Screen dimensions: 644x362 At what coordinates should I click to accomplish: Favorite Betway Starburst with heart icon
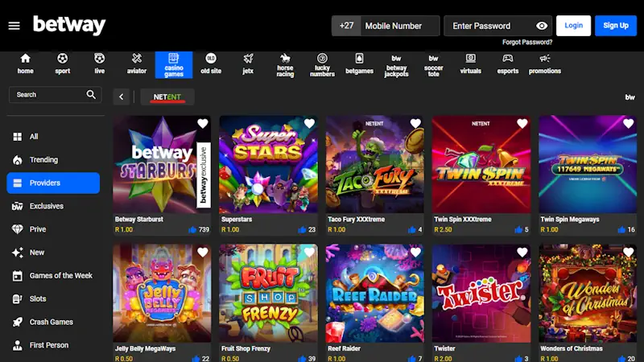click(x=203, y=124)
